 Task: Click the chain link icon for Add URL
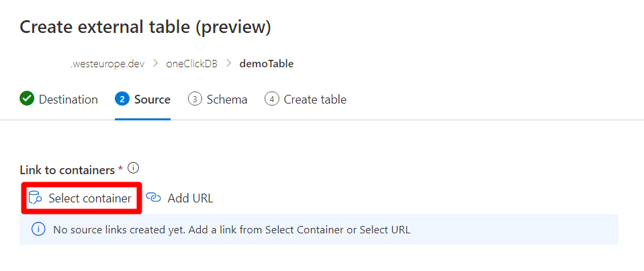pyautogui.click(x=154, y=198)
